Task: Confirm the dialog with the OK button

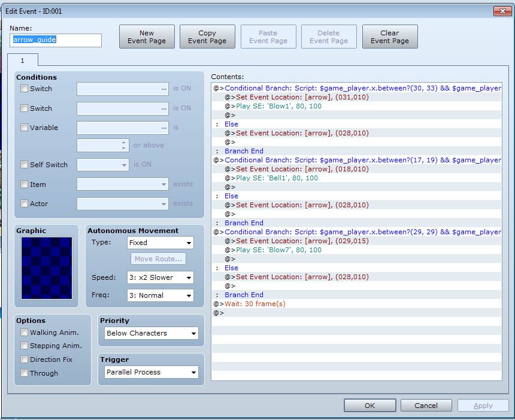Action: 370,406
